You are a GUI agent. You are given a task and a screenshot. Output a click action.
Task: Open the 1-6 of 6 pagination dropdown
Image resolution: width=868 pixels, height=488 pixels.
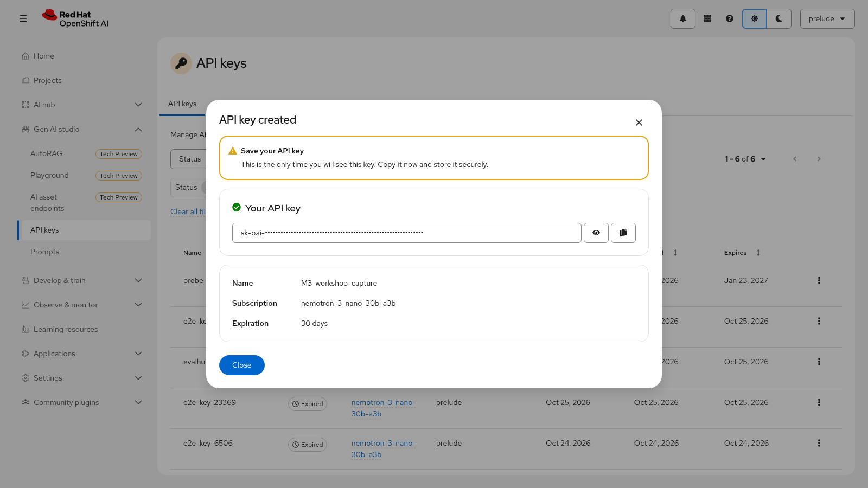coord(745,159)
